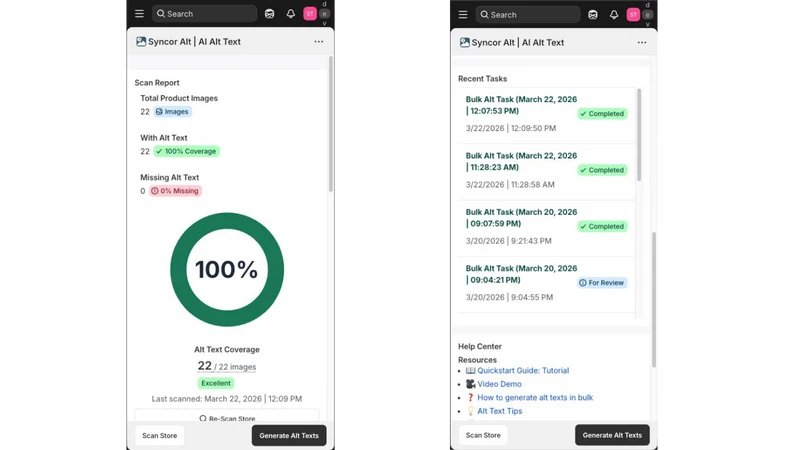Screen dimensions: 800x450
Task: Click the 3/22/2026 | 12:09:50 PM timestamp
Action: [511, 128]
